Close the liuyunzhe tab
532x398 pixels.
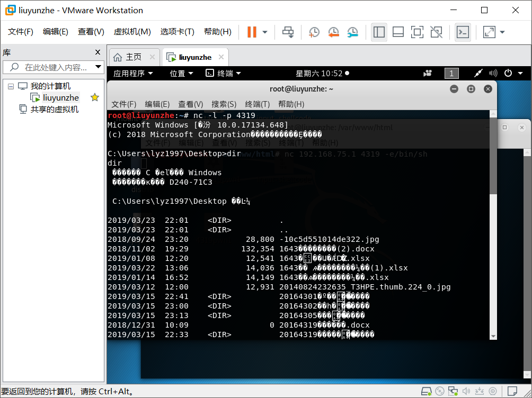(221, 57)
